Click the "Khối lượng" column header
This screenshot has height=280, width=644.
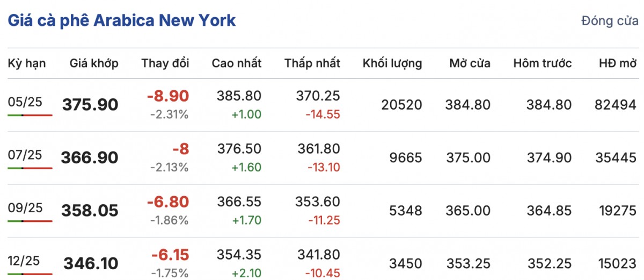click(x=392, y=63)
